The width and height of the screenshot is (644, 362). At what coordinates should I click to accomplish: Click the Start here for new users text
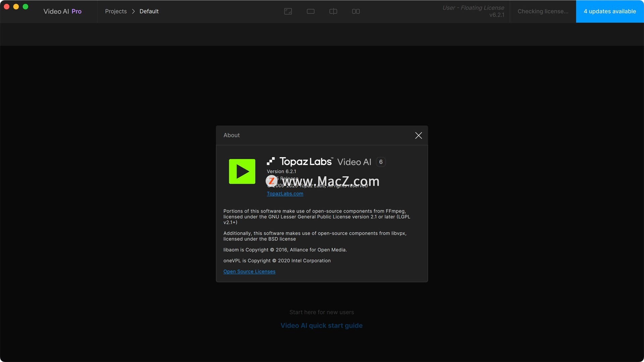321,312
